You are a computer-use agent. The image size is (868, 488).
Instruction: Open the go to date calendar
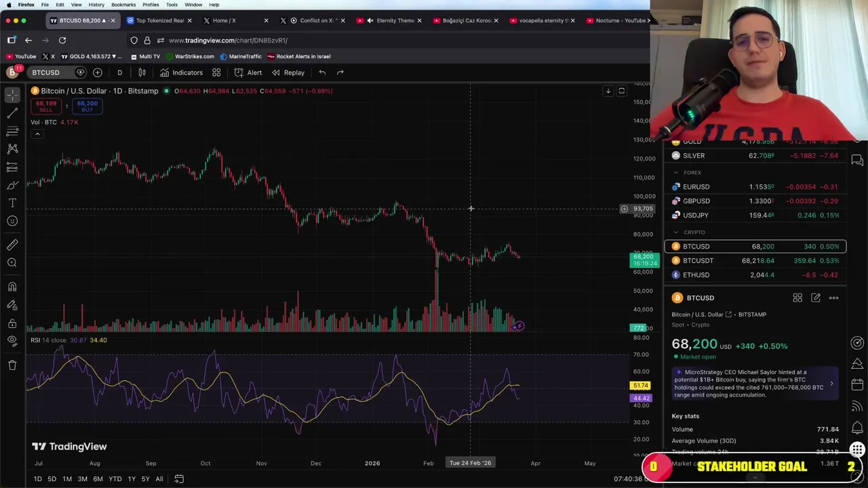pyautogui.click(x=179, y=479)
